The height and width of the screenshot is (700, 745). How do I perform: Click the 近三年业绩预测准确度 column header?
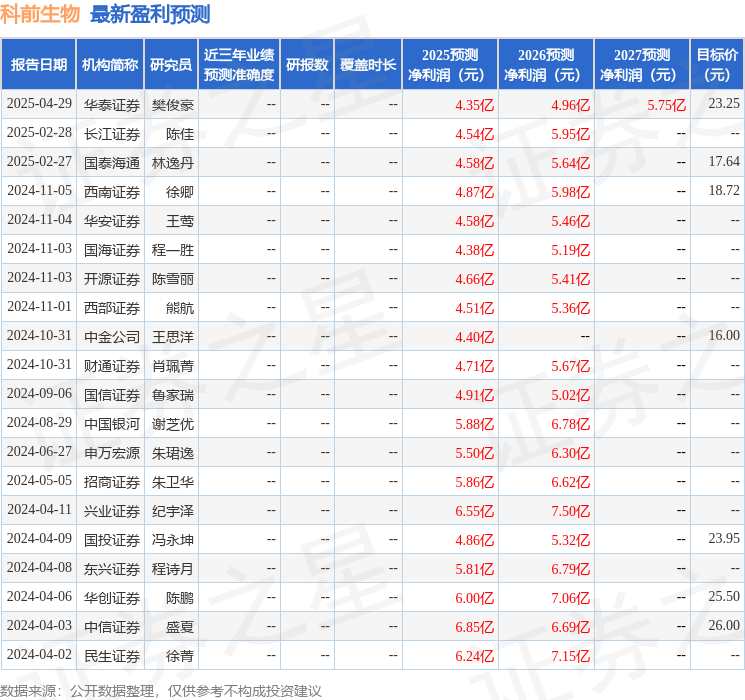point(238,65)
